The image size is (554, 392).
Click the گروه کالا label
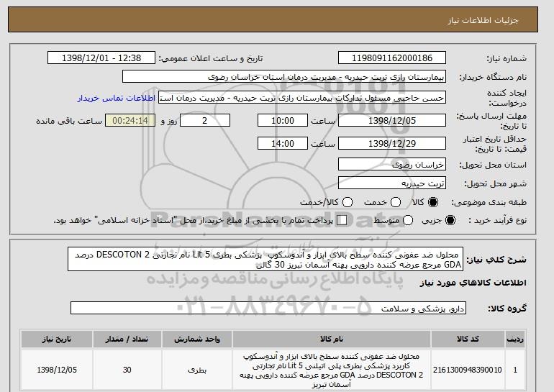coord(507,309)
